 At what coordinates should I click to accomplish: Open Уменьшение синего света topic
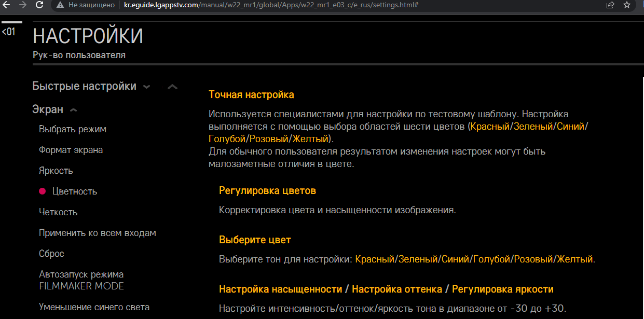[x=94, y=307]
